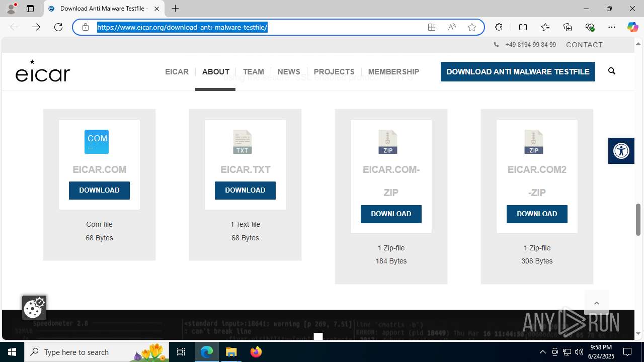Download the EICAR.COM file
The image size is (644, 362).
[x=99, y=191]
